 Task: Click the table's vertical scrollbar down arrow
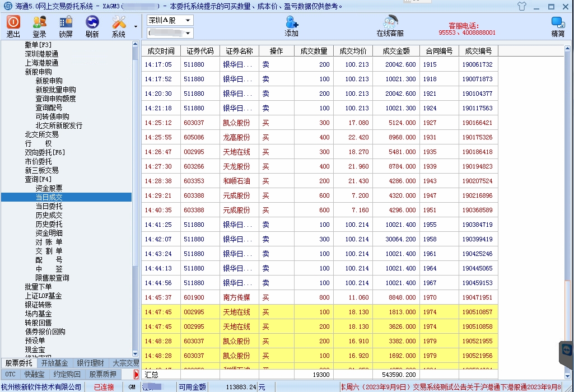pos(568,375)
